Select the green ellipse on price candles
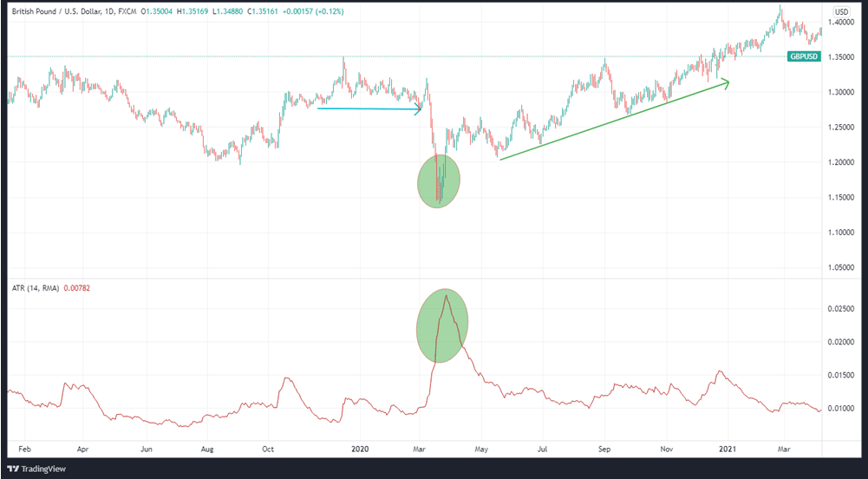Image resolution: width=868 pixels, height=479 pixels. point(437,180)
